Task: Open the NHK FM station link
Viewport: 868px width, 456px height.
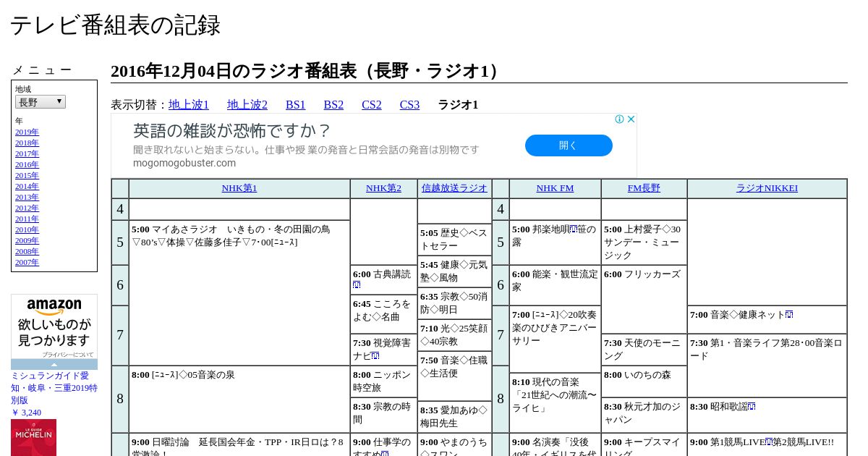Action: point(555,188)
